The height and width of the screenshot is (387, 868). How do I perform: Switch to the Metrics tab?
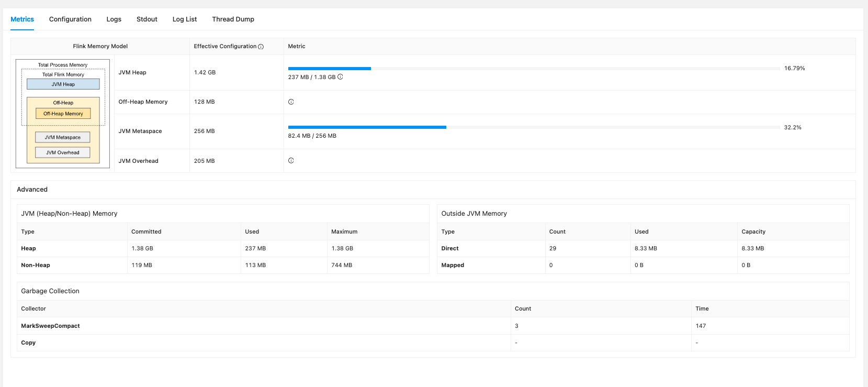[22, 19]
